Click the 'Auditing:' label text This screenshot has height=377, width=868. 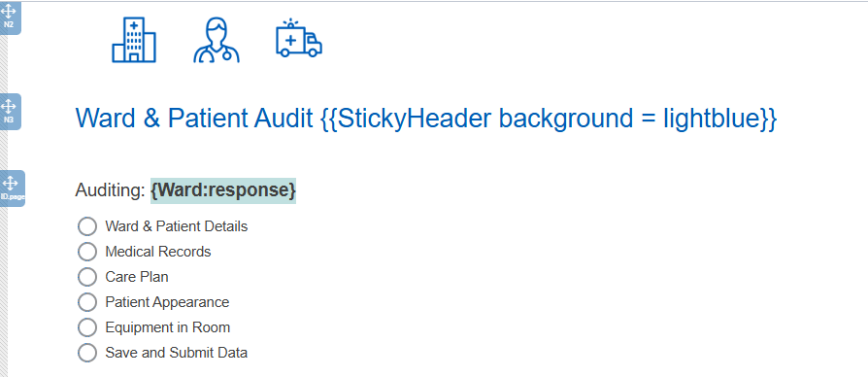point(111,190)
